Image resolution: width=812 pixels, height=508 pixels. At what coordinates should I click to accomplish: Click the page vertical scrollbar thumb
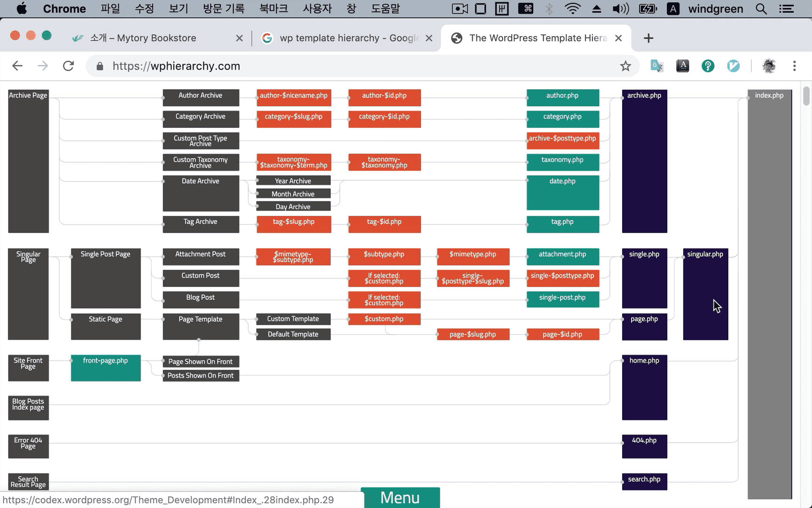point(806,96)
